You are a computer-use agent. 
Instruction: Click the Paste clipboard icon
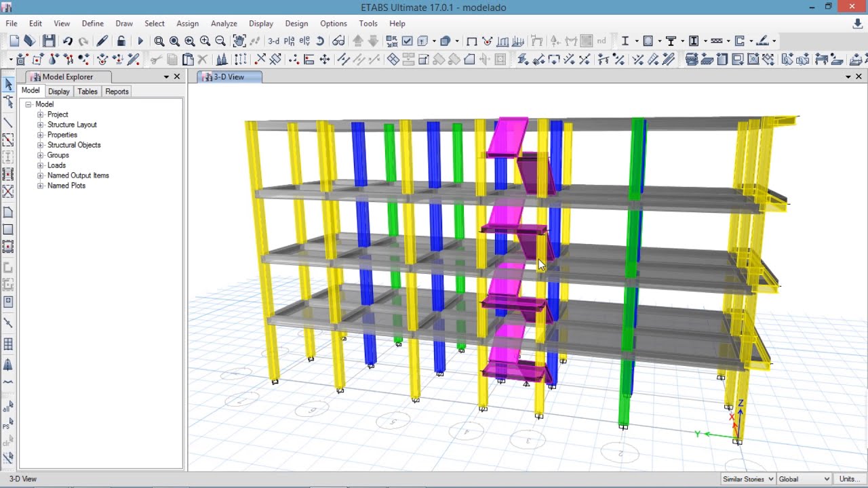pos(188,60)
